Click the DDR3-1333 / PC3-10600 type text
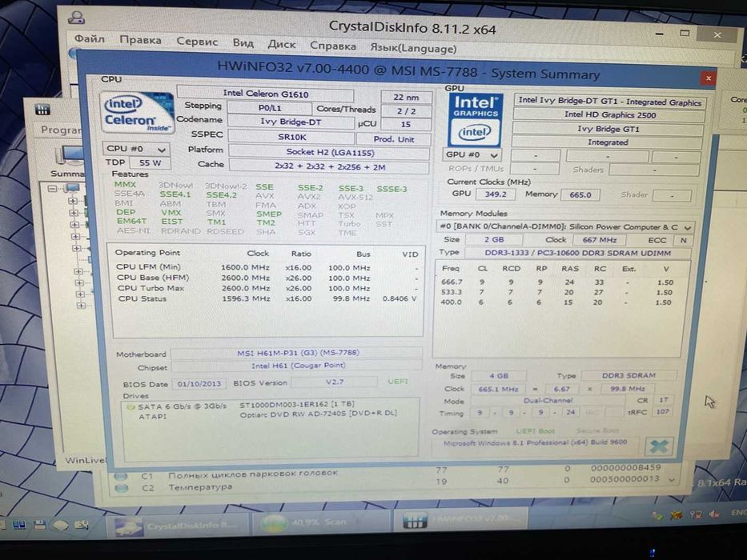Screen dimensions: 747x560 click(x=577, y=254)
